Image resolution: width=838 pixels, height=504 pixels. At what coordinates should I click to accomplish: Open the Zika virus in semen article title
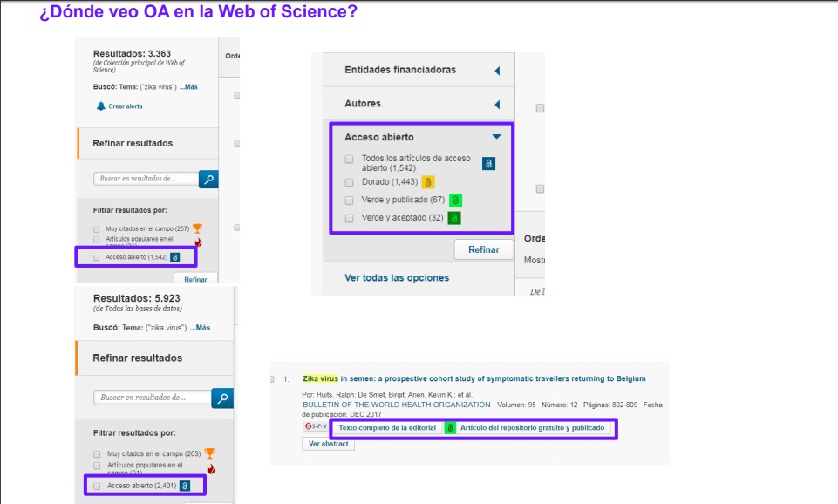tap(474, 379)
